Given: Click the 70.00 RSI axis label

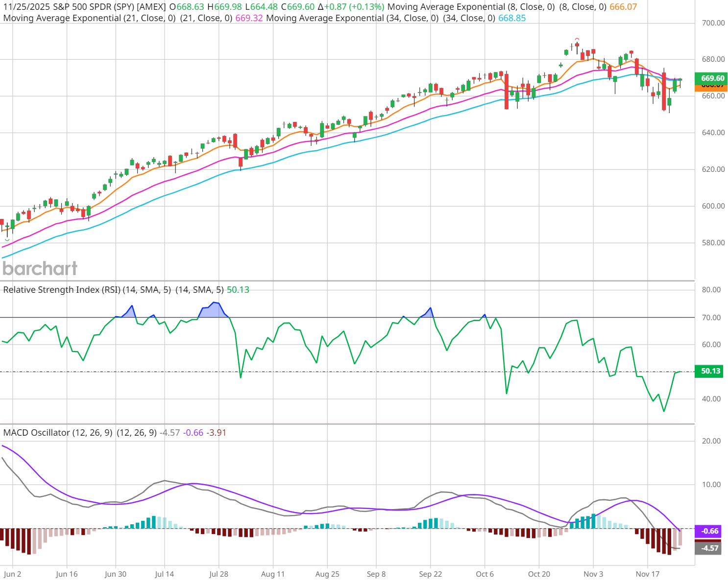Looking at the screenshot, I should pos(711,318).
